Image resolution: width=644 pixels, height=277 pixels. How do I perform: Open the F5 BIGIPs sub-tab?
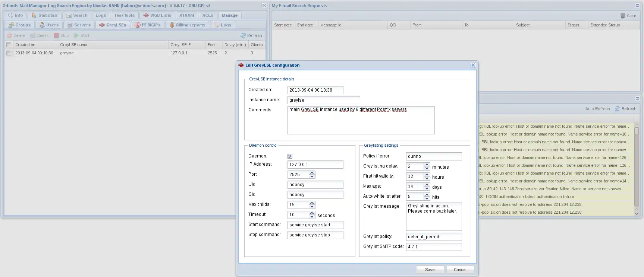[x=148, y=25]
